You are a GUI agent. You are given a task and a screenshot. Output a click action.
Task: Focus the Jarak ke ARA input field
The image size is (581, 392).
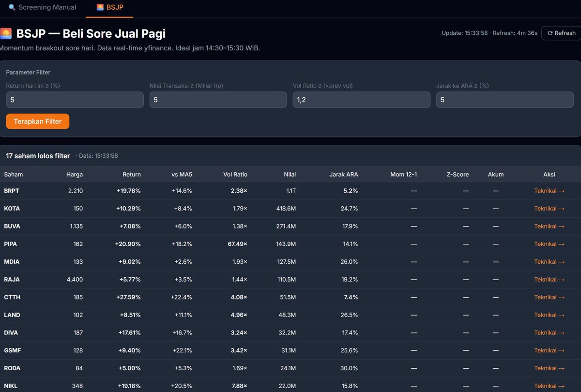coord(505,100)
